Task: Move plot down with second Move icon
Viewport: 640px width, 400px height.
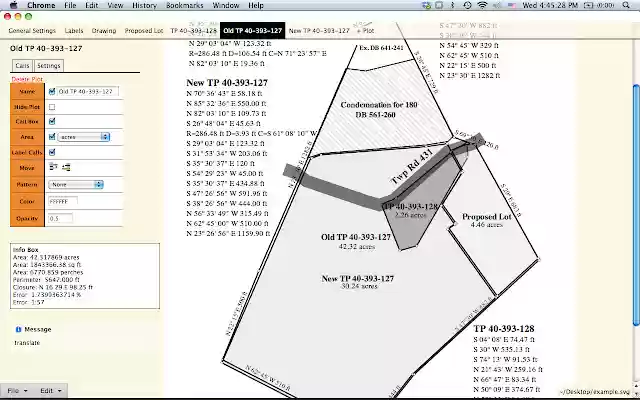Action: coord(66,167)
